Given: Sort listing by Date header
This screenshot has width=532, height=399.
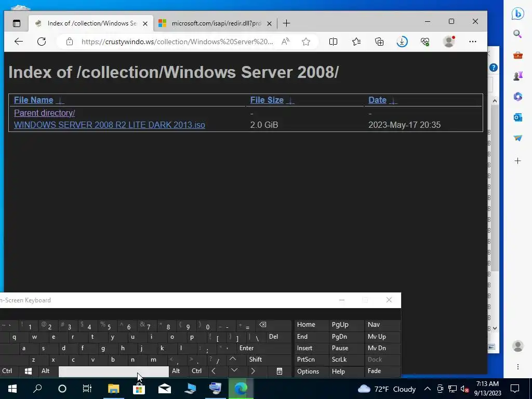Looking at the screenshot, I should (x=377, y=100).
